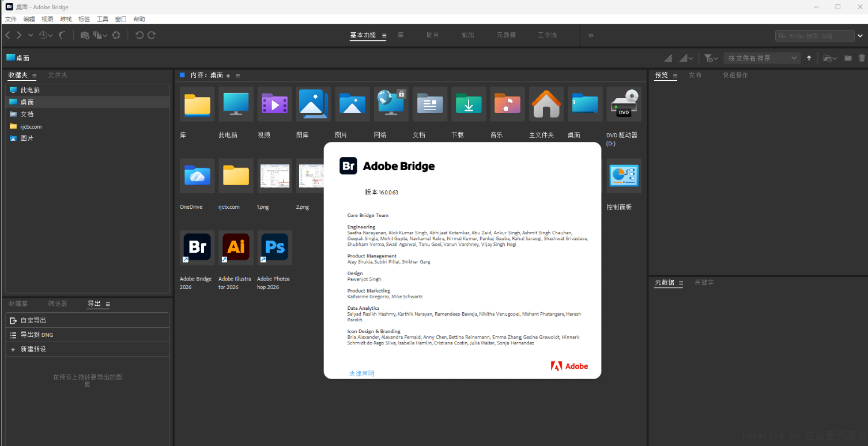Expand more workspaces double-chevron
This screenshot has width=868, height=446.
point(591,36)
